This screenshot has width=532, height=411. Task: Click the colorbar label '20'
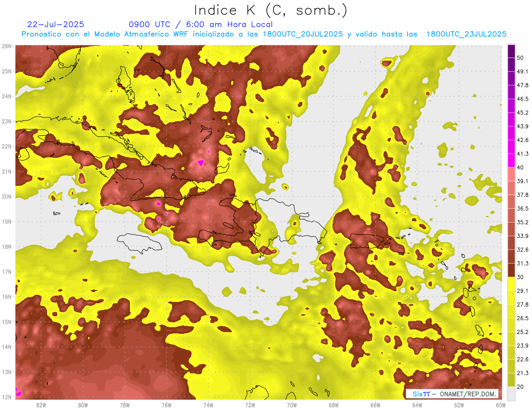click(x=520, y=387)
